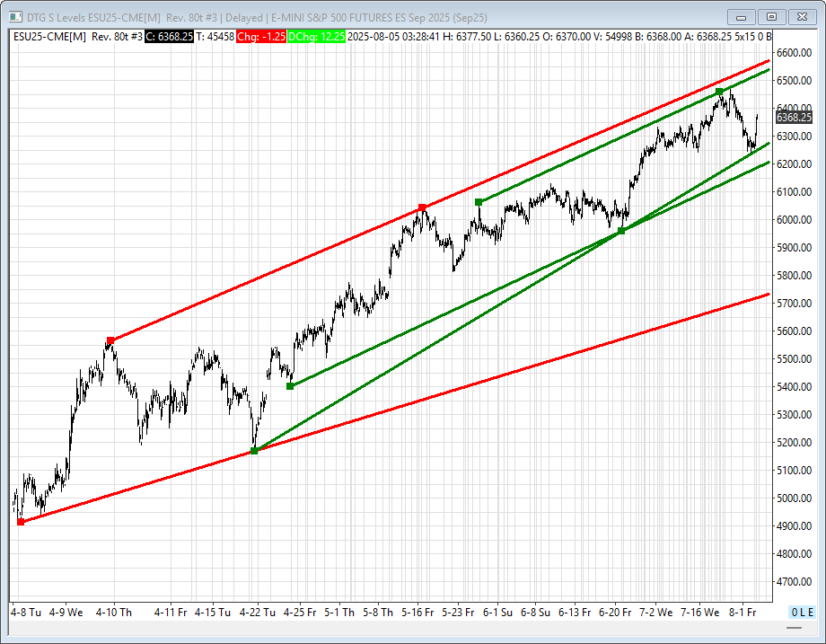Click the 4-10 Th date label

pos(114,613)
